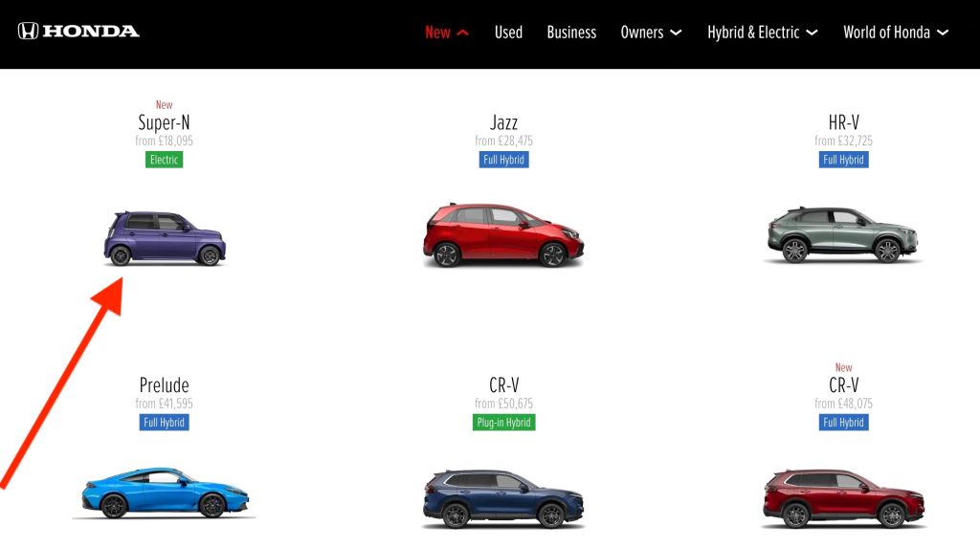The height and width of the screenshot is (548, 980).
Task: Expand the Hybrid & Electric dropdown
Action: 762,33
